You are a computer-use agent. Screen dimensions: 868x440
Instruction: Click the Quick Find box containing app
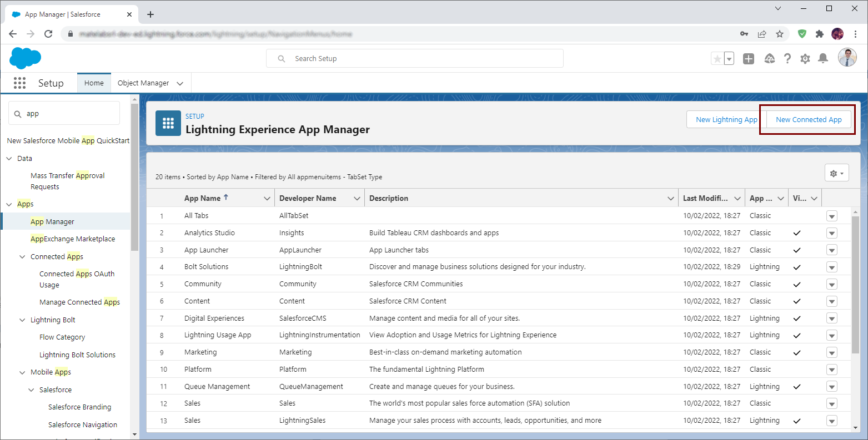(x=64, y=113)
